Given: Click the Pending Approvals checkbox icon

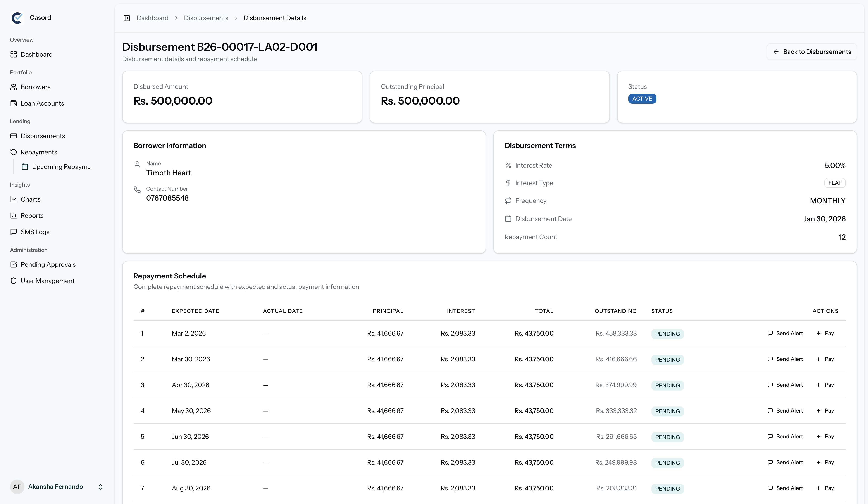Looking at the screenshot, I should pos(13,264).
